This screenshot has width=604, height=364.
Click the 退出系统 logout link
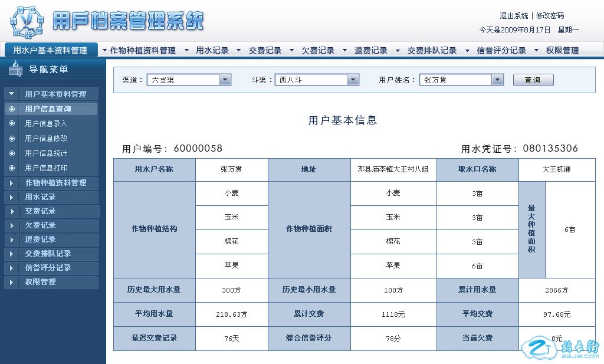point(514,16)
